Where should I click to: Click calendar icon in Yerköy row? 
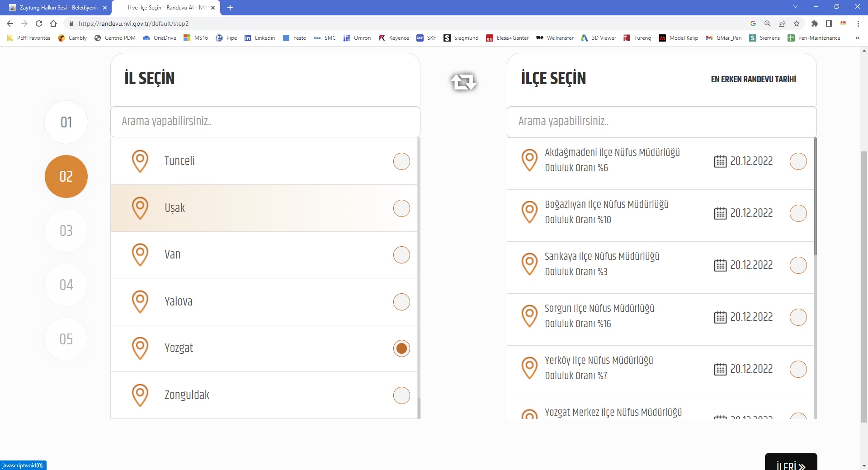720,369
